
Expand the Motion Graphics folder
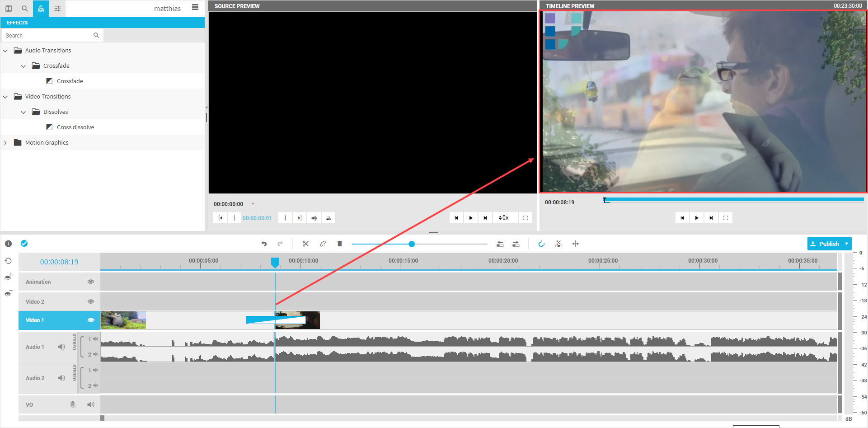point(5,143)
